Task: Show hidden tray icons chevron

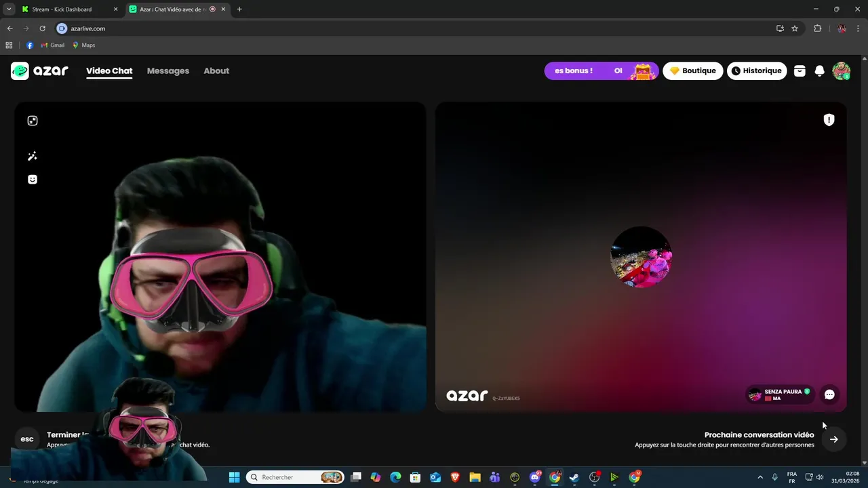Action: (x=759, y=477)
